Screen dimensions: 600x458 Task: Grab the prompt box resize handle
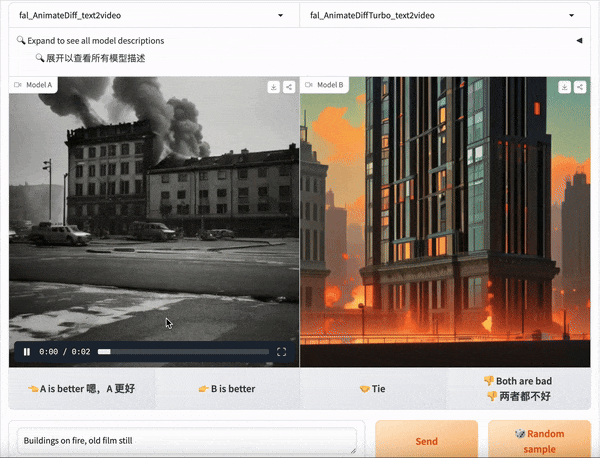[x=353, y=451]
